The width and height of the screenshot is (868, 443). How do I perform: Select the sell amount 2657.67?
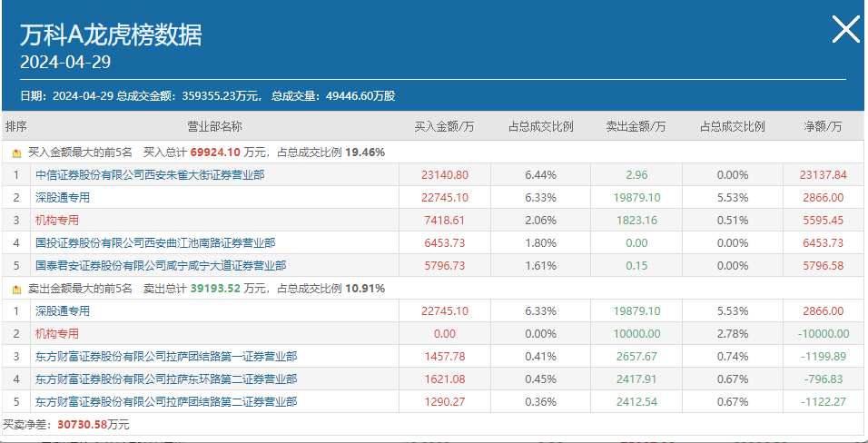[x=636, y=357]
